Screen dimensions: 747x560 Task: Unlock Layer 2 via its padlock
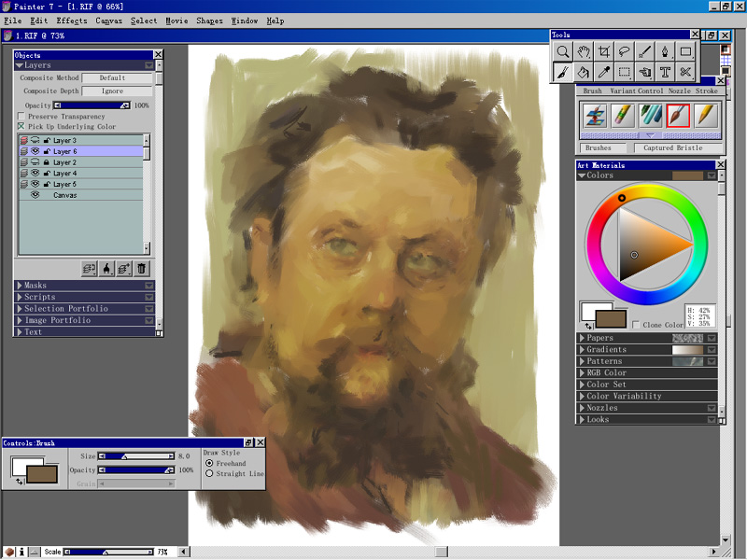click(x=47, y=161)
